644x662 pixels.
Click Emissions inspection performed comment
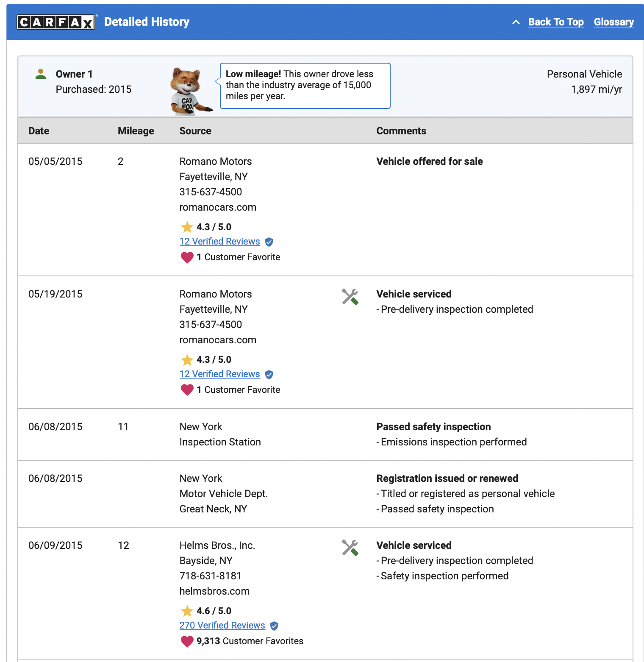click(x=454, y=442)
